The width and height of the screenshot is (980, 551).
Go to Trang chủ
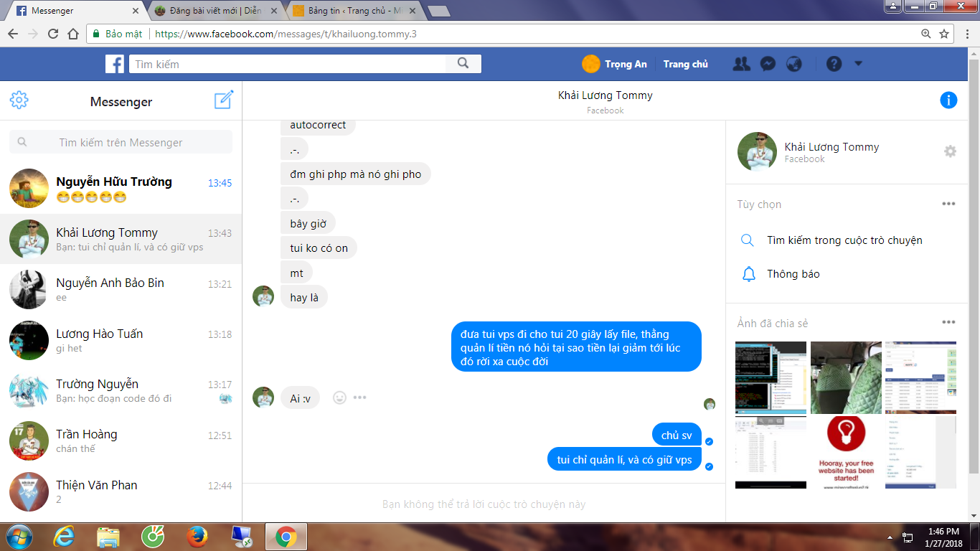click(686, 64)
